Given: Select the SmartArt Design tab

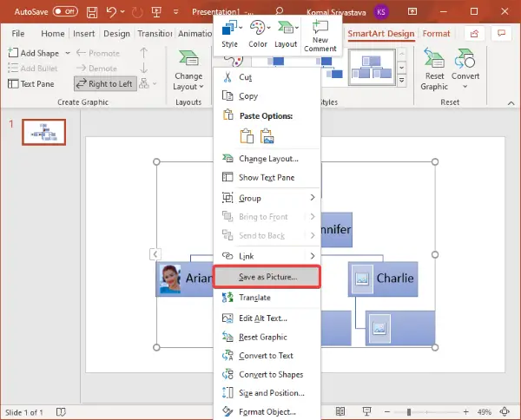Looking at the screenshot, I should 381,34.
